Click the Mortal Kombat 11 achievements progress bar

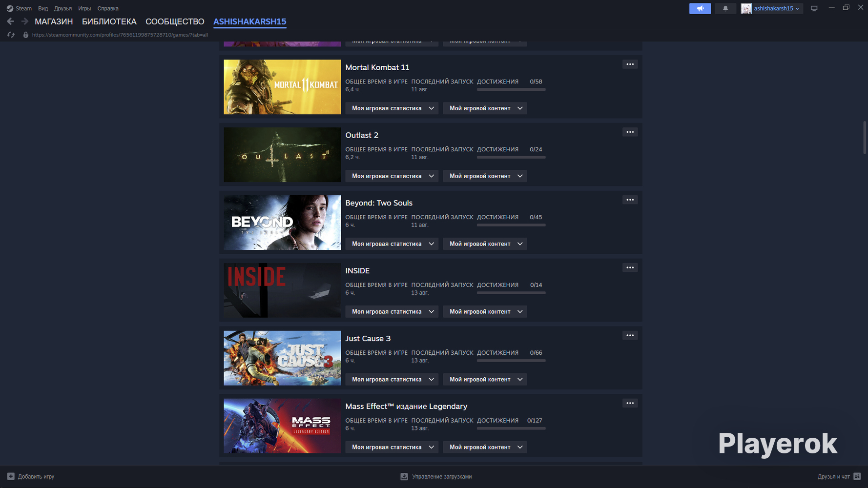pos(511,89)
